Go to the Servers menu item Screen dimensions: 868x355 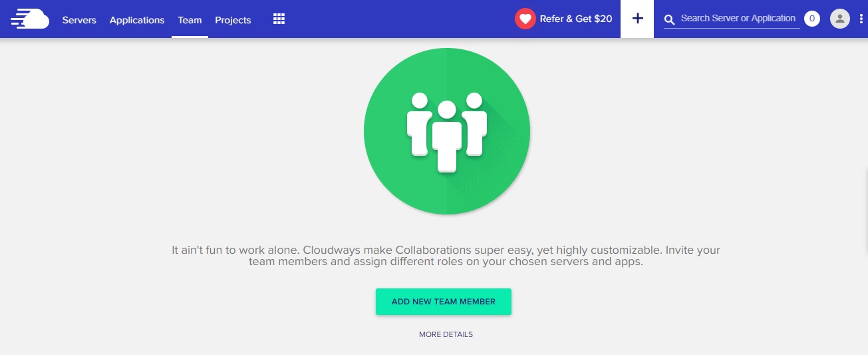point(79,20)
